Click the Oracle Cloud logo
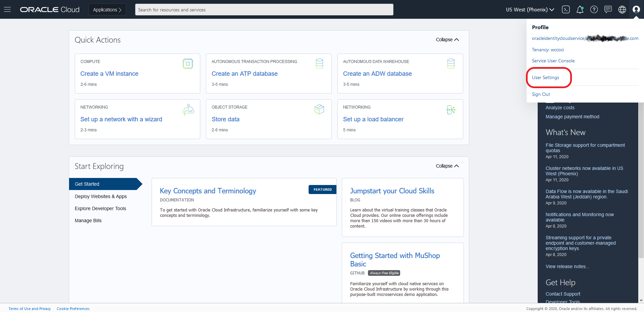 [50, 9]
